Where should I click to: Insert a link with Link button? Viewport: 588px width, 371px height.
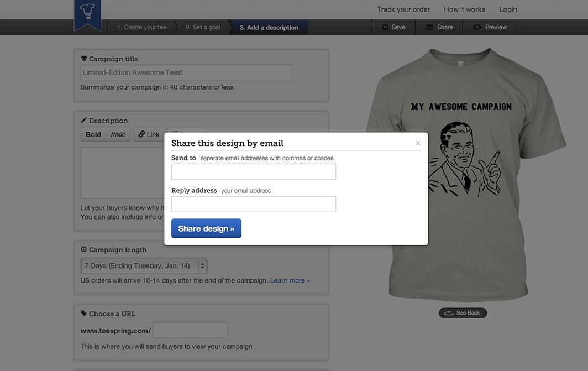[149, 134]
